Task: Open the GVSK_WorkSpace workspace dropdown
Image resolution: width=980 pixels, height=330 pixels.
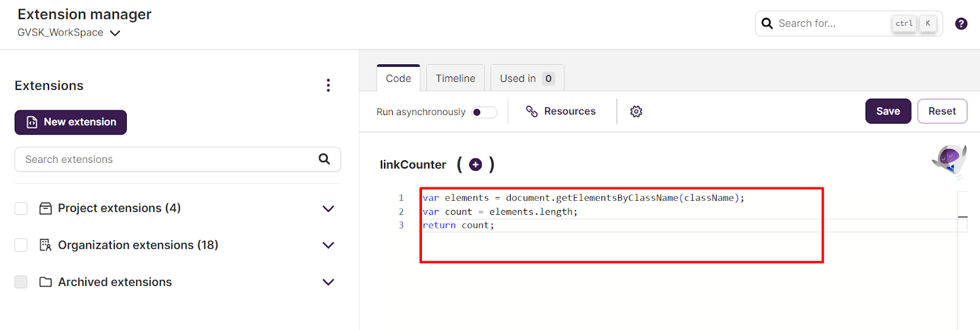Action: tap(69, 33)
